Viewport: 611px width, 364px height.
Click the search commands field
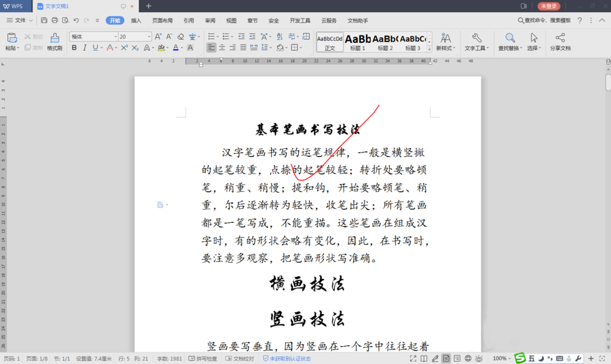pyautogui.click(x=544, y=20)
